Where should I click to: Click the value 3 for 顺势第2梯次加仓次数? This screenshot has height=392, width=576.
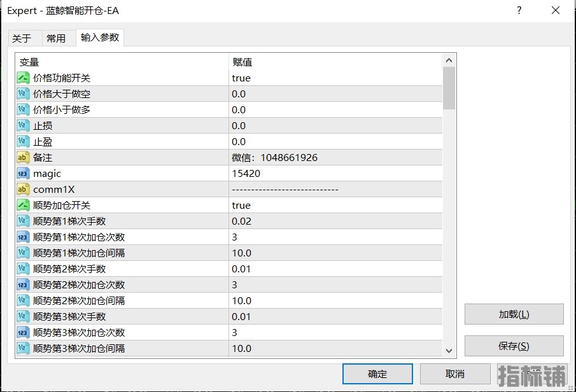point(335,284)
